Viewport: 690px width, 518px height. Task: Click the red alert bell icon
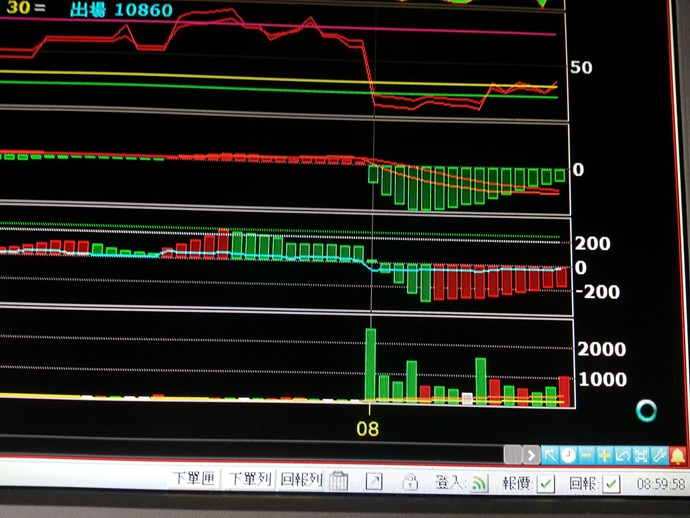[x=678, y=456]
